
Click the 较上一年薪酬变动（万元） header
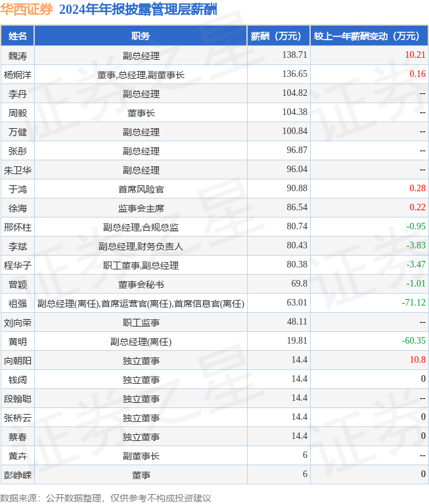369,36
